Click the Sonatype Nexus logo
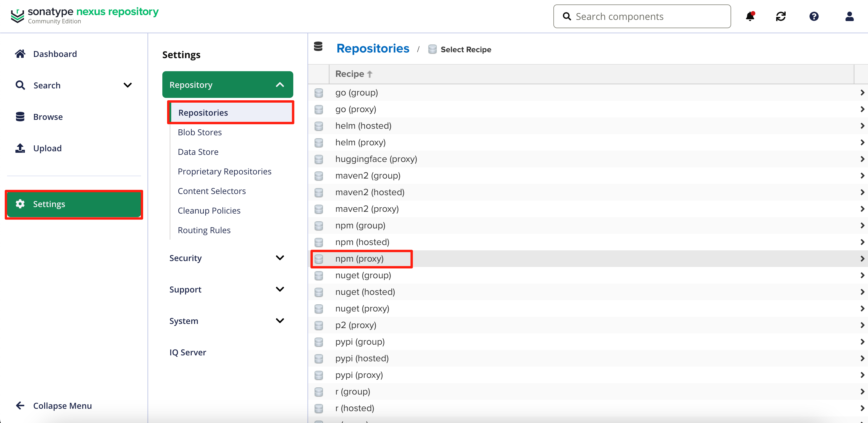 [x=84, y=15]
